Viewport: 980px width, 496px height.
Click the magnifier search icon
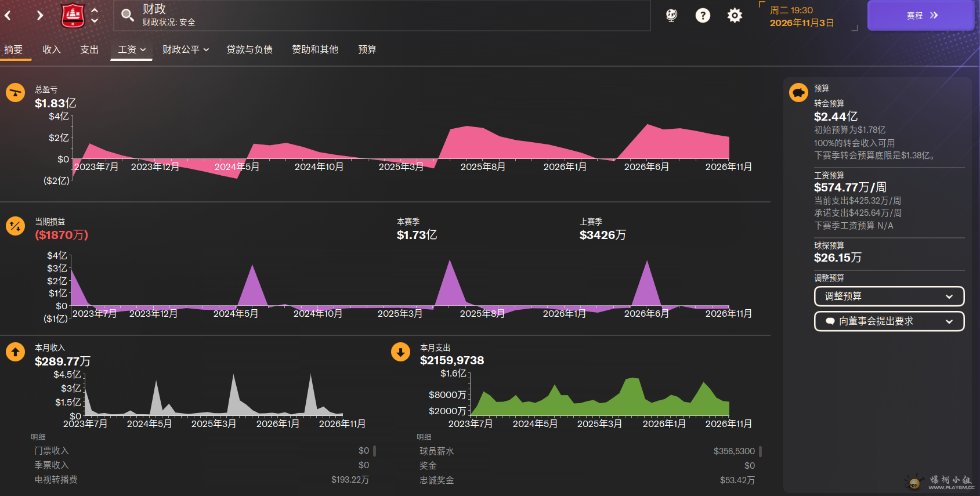coord(127,15)
